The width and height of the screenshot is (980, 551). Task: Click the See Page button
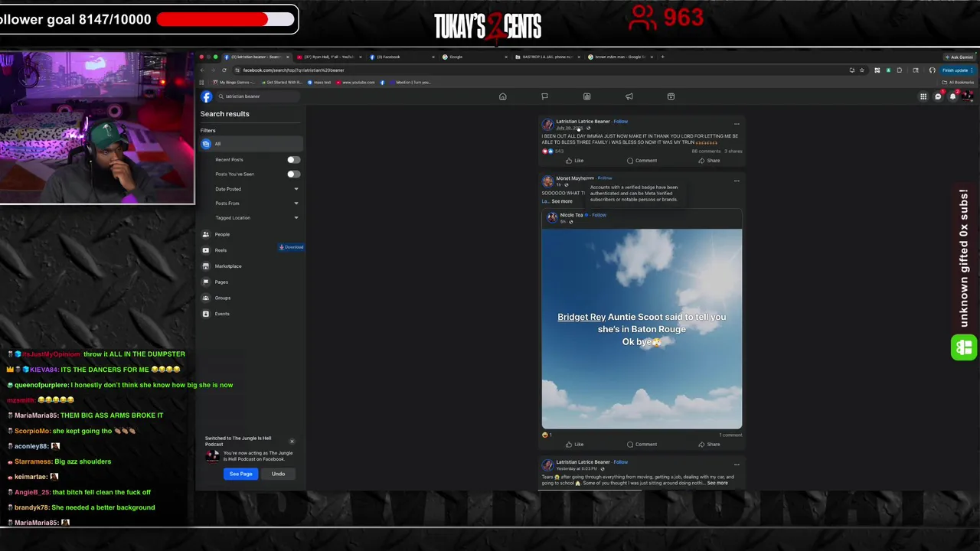point(240,474)
